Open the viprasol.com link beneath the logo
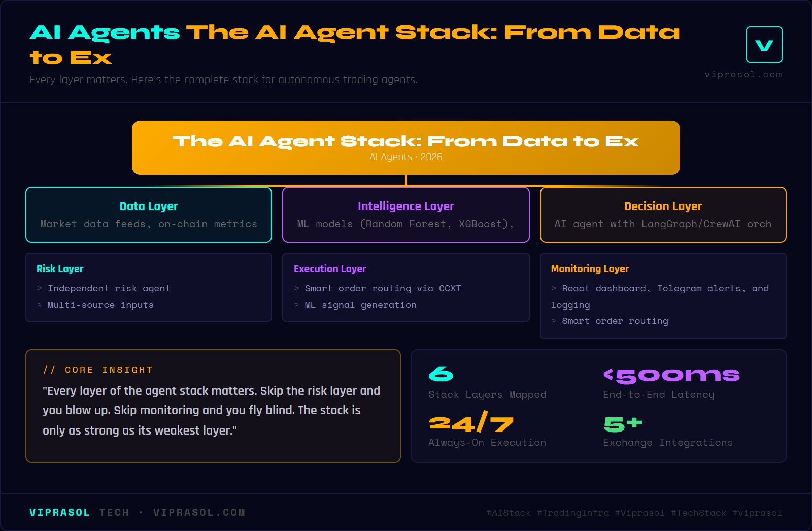The image size is (812, 531). coord(743,75)
